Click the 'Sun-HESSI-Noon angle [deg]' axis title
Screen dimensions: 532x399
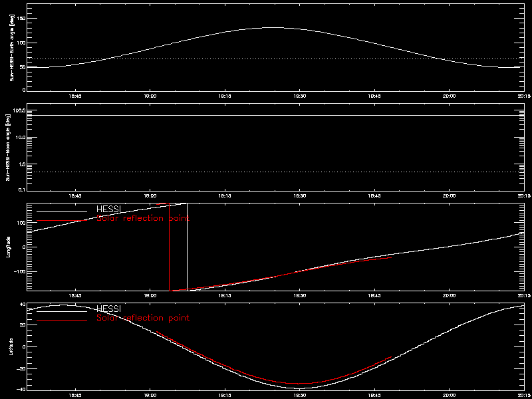point(7,147)
